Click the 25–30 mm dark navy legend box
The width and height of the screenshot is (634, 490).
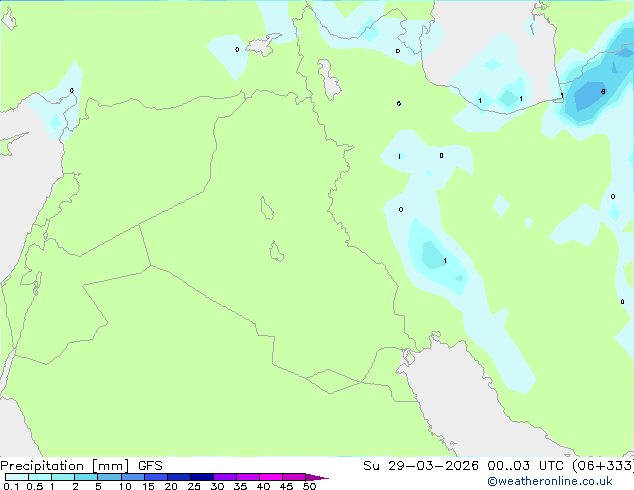coord(202,477)
